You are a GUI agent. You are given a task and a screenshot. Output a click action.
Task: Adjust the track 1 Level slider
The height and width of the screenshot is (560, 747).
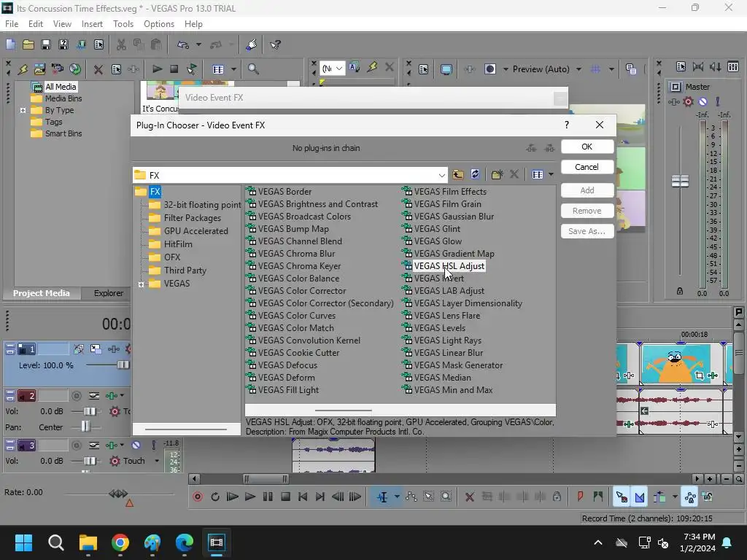tap(123, 365)
